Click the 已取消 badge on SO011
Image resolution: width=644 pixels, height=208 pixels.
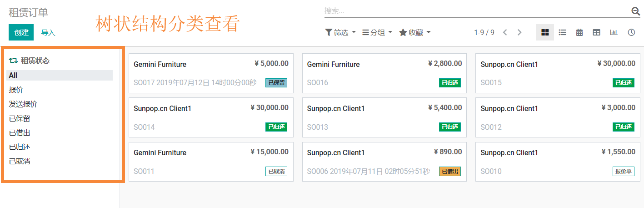point(276,172)
